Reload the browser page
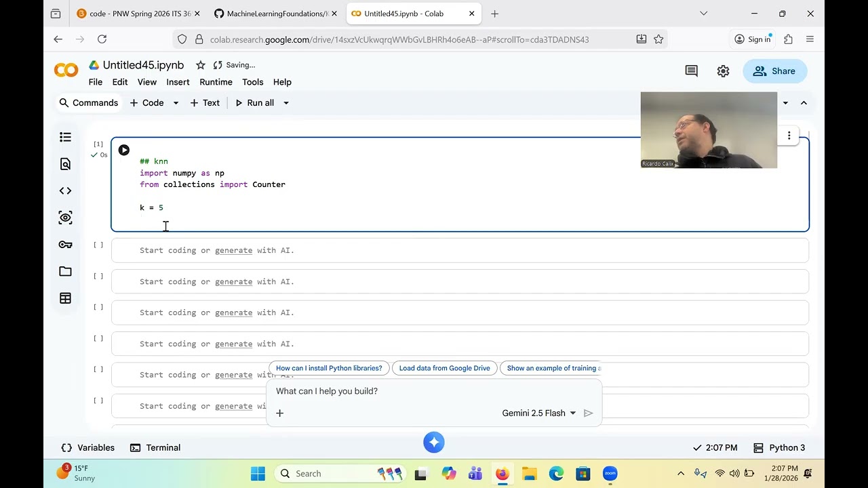The height and width of the screenshot is (488, 868). (102, 39)
